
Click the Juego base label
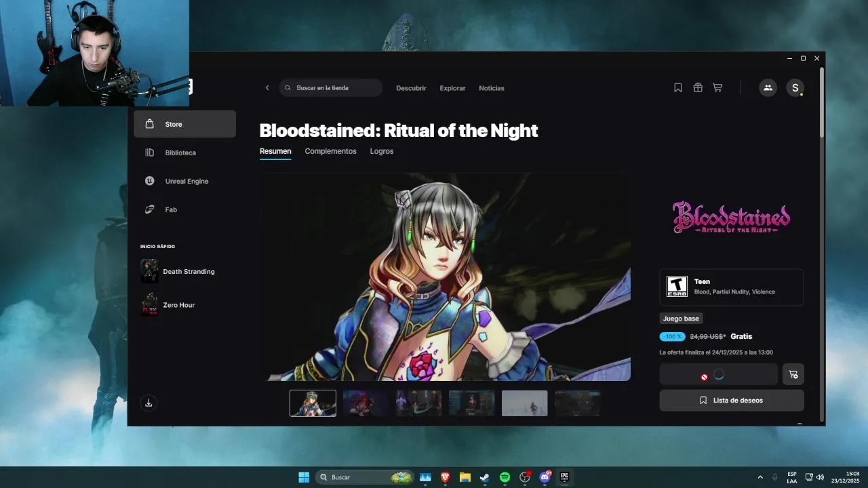(681, 319)
